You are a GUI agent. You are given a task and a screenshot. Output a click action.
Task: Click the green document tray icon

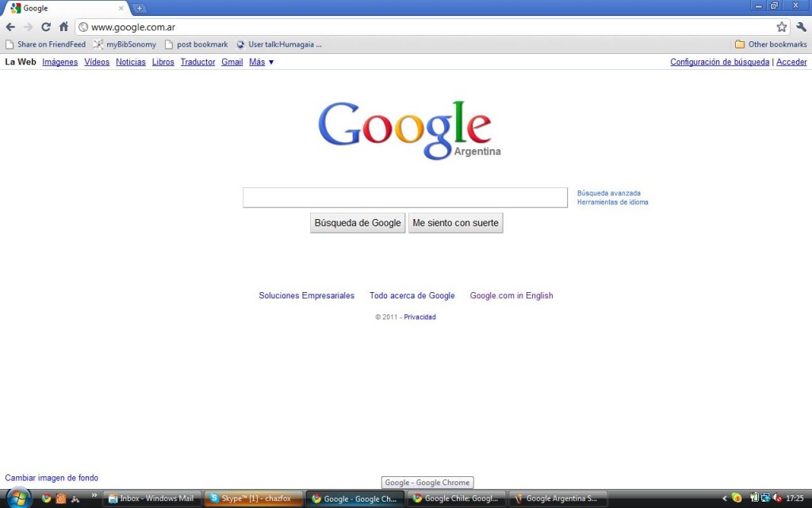754,498
